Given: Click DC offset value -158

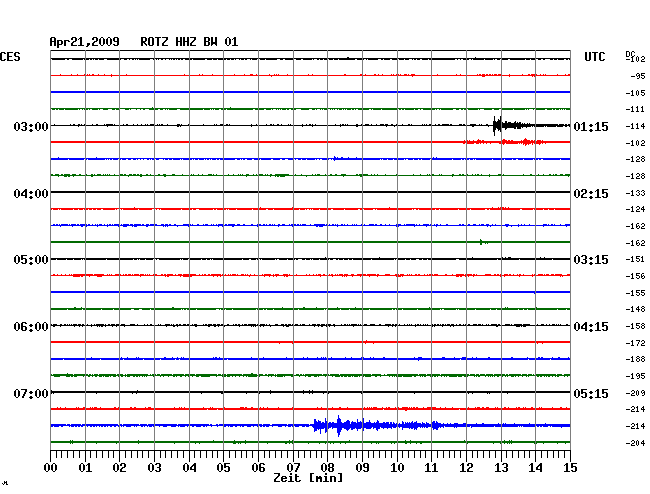Looking at the screenshot, I should tap(635, 326).
